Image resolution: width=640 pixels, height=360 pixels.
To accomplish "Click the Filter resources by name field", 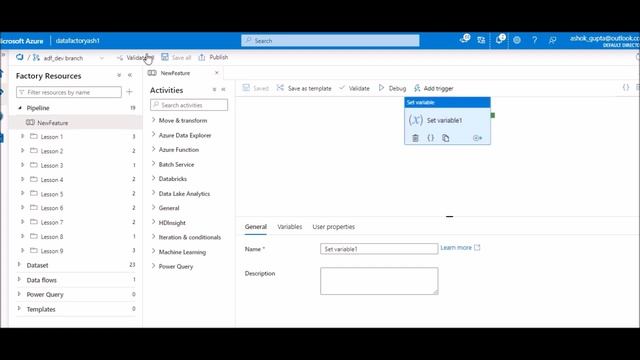I will [x=69, y=92].
